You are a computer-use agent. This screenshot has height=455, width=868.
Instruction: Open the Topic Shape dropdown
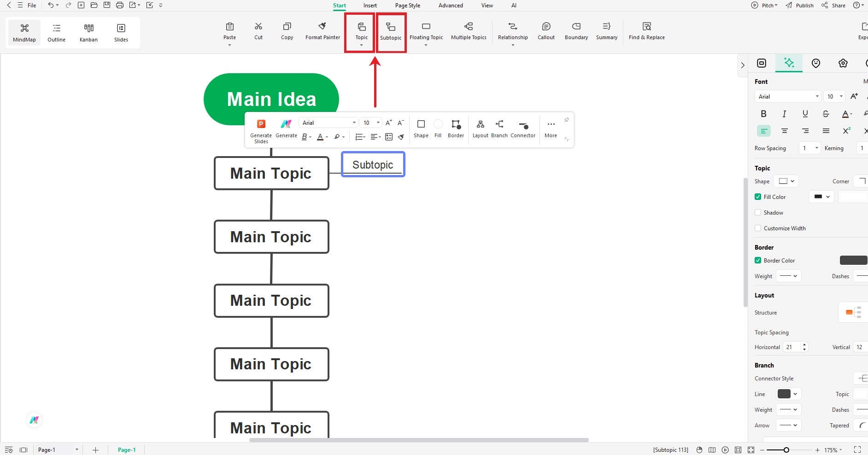point(786,181)
